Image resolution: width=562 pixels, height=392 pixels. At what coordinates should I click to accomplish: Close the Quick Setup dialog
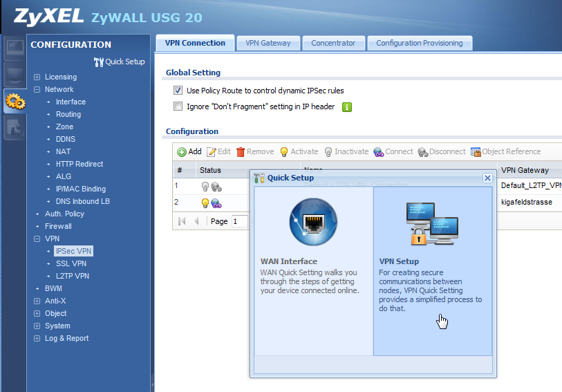click(x=487, y=178)
